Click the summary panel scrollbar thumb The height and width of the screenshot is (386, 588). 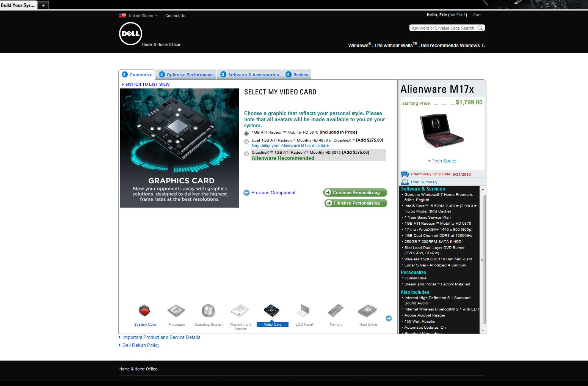pos(483,259)
